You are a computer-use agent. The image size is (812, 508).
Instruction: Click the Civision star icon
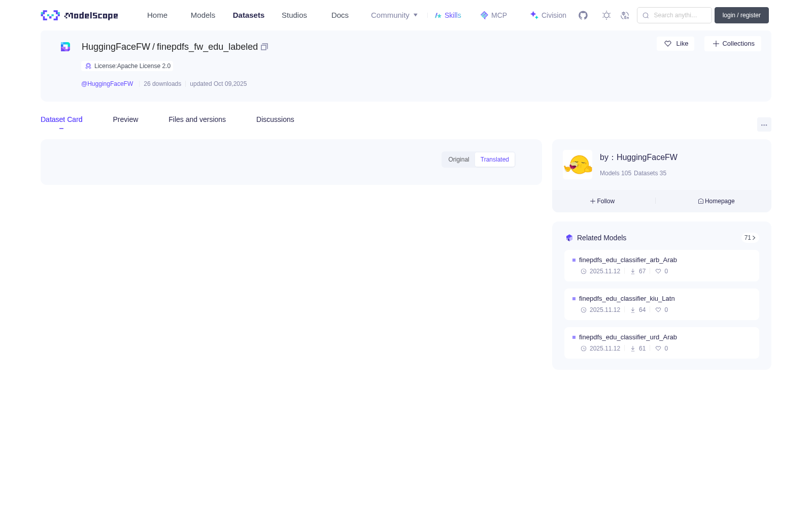[x=534, y=15]
